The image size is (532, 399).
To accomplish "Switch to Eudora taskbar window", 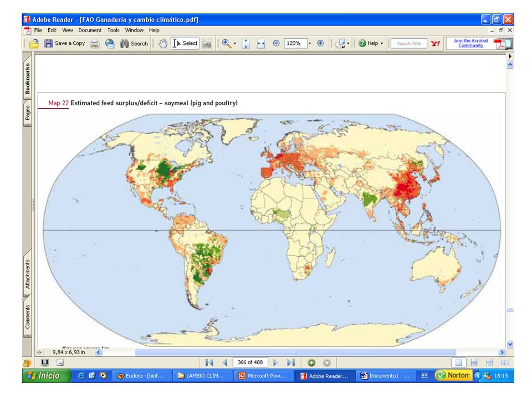I will coord(141,376).
